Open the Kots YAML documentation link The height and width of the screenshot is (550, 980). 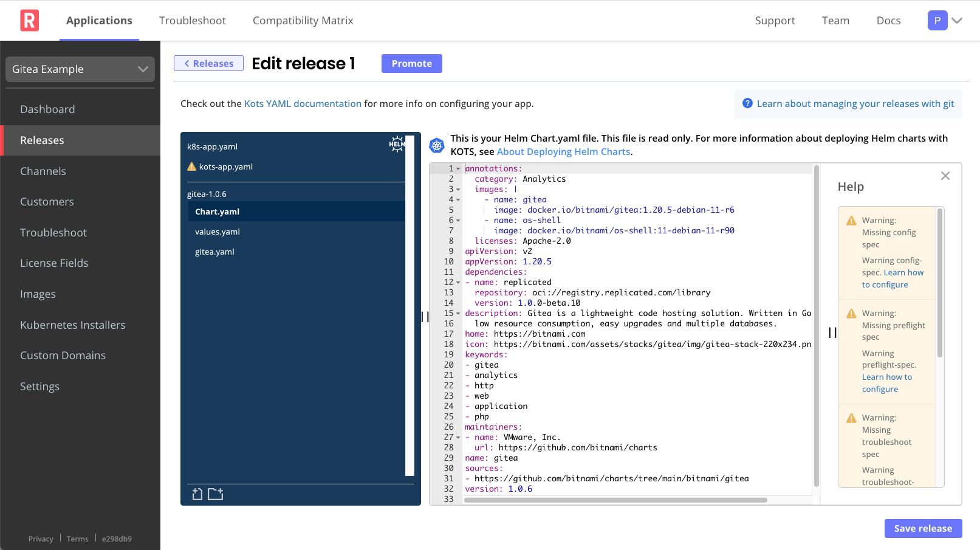(x=303, y=103)
